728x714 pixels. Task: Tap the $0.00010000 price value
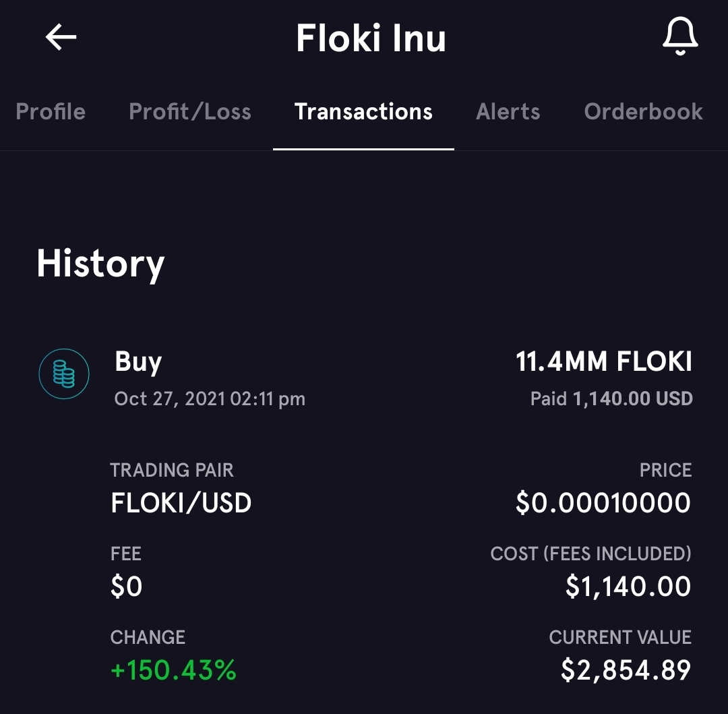tap(603, 503)
